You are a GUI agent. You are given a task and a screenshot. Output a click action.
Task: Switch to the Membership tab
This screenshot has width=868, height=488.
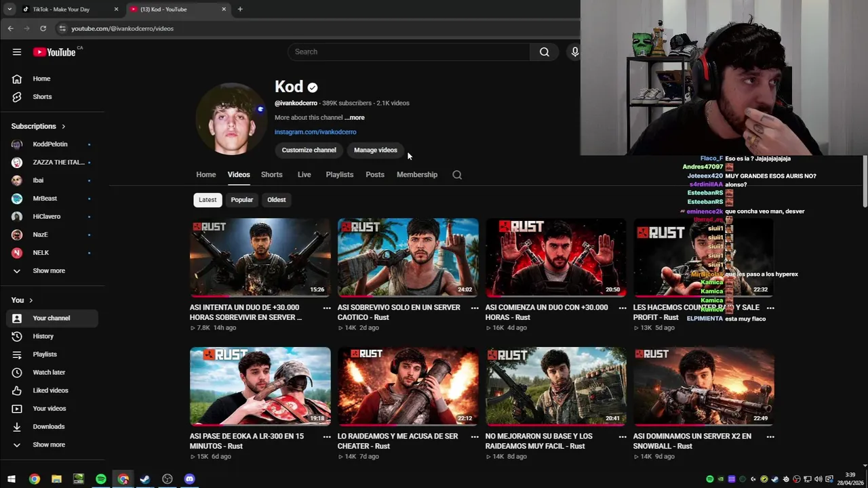coord(417,175)
